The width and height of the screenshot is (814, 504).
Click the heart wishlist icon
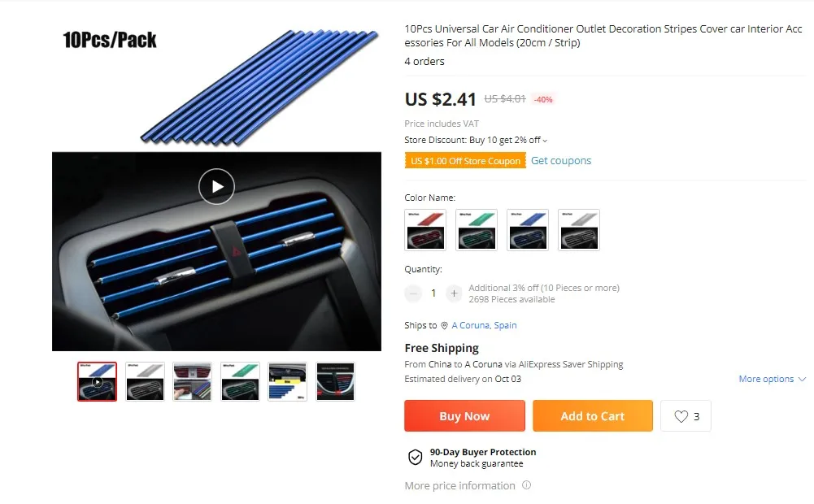(x=681, y=416)
